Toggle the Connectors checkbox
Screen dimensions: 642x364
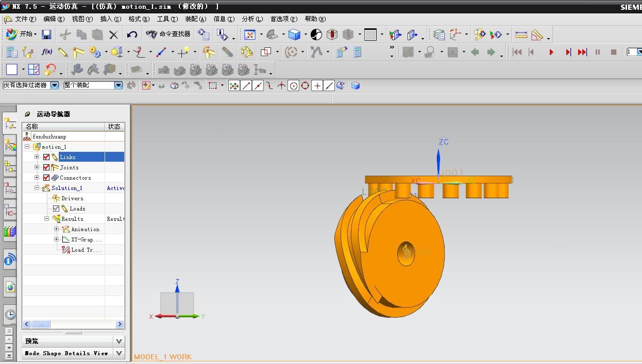point(46,178)
